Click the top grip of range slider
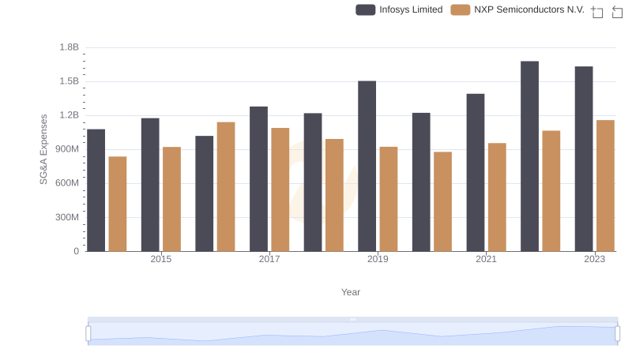Screen dimensions: 632x364 (353, 319)
